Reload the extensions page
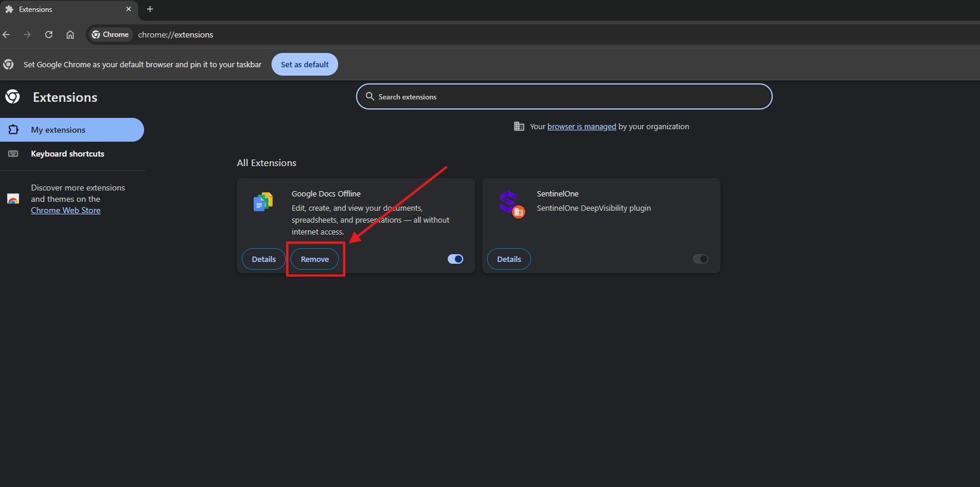The image size is (980, 487). [49, 35]
